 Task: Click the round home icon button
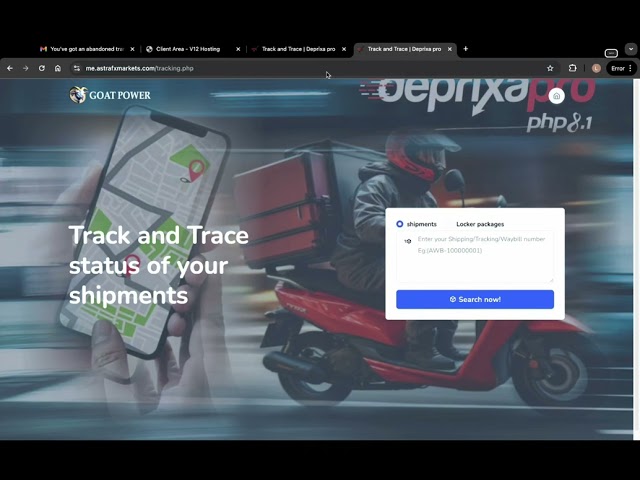tap(556, 96)
